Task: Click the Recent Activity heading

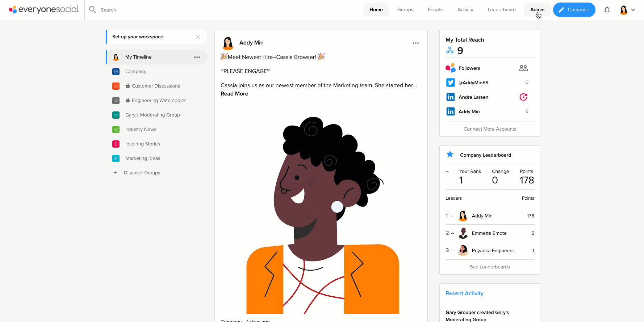Action: click(464, 293)
